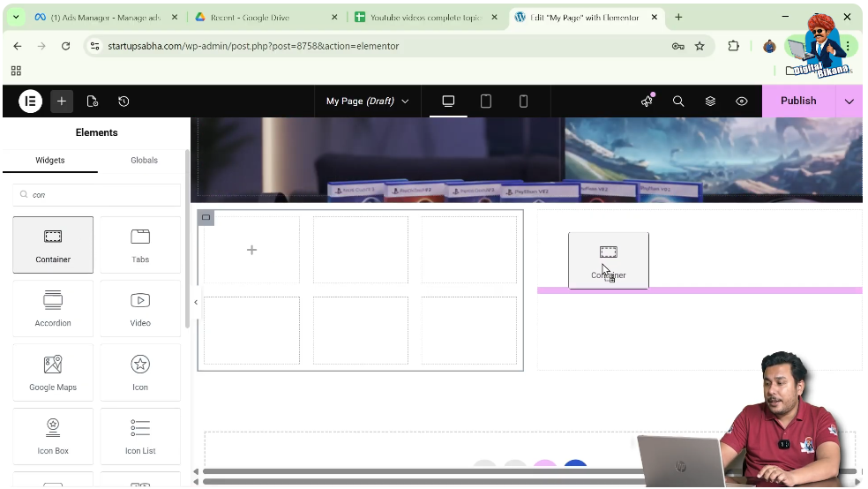This screenshot has width=868, height=489.
Task: Switch to Mobile responsive view
Action: point(523,102)
